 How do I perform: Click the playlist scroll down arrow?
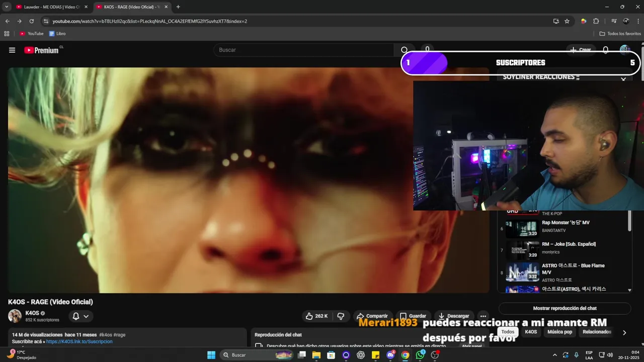(629, 290)
